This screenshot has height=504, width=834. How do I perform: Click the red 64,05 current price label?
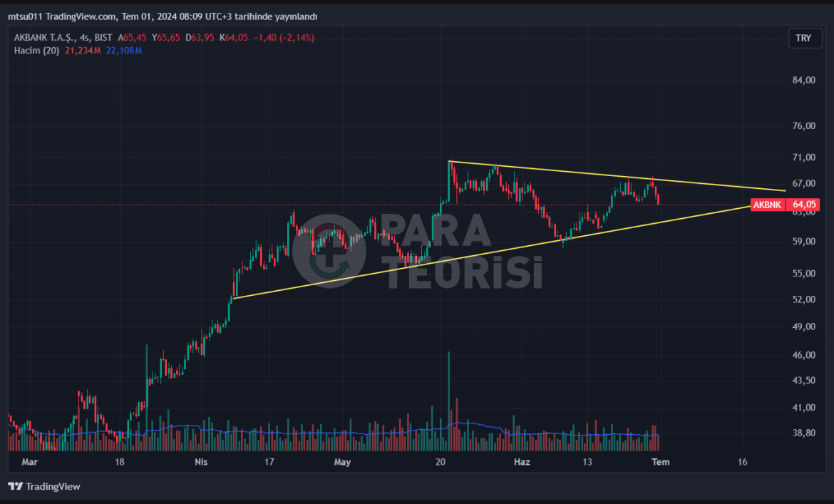click(x=803, y=205)
